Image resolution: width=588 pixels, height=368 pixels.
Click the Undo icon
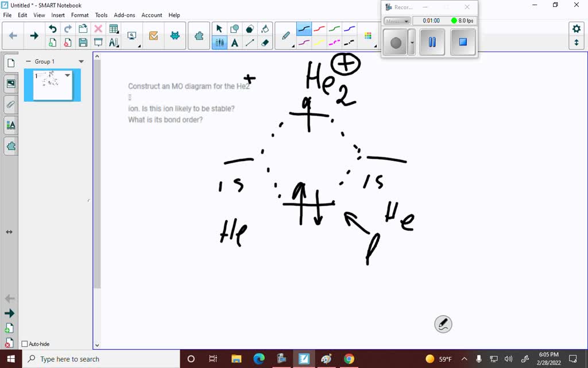pyautogui.click(x=52, y=27)
